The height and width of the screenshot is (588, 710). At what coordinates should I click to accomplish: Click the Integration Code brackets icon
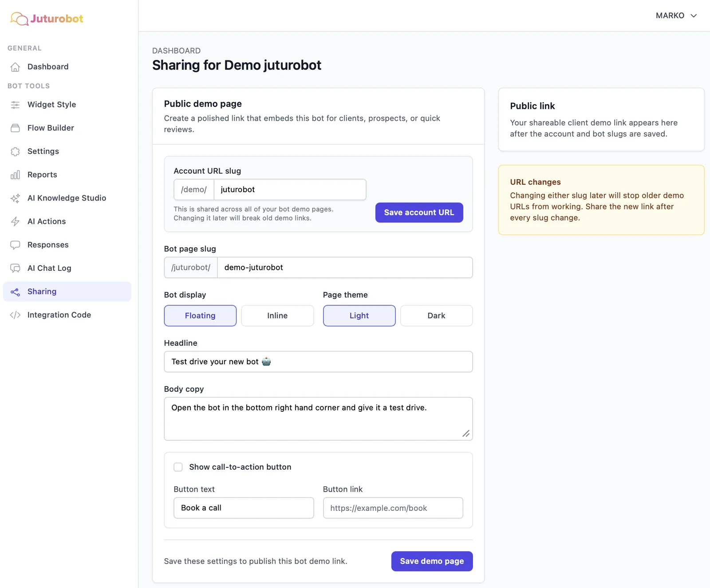pos(15,315)
